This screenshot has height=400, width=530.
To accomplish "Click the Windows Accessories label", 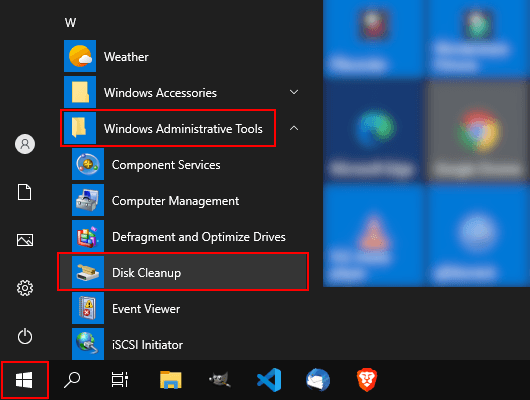I will click(160, 93).
